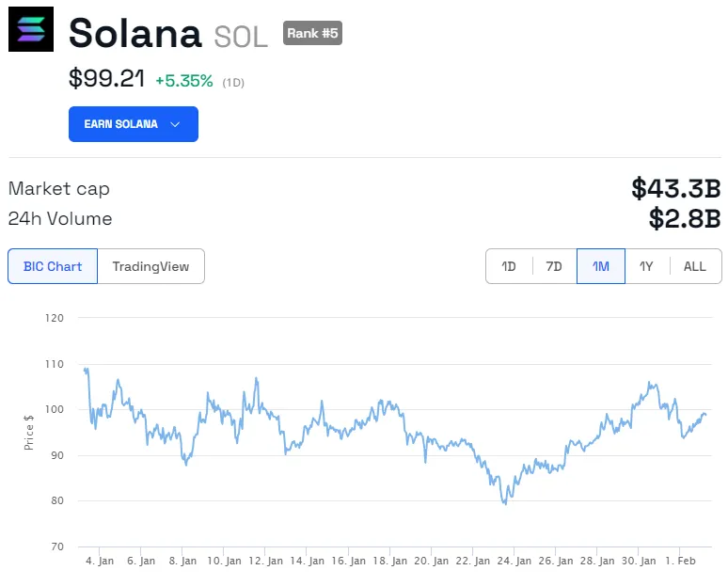Click the $2.8B 24h volume value
The height and width of the screenshot is (586, 728).
point(684,219)
